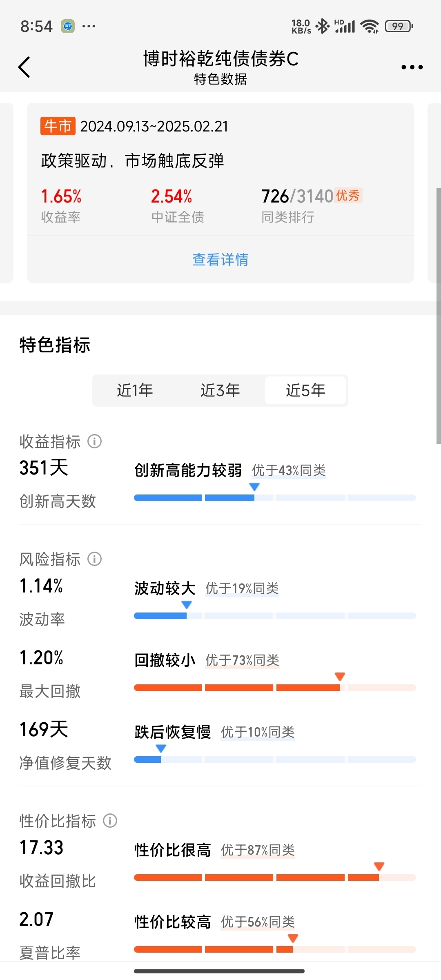Viewport: 441px width, 980px height.
Task: Open the three-dot more options menu
Action: pos(412,67)
